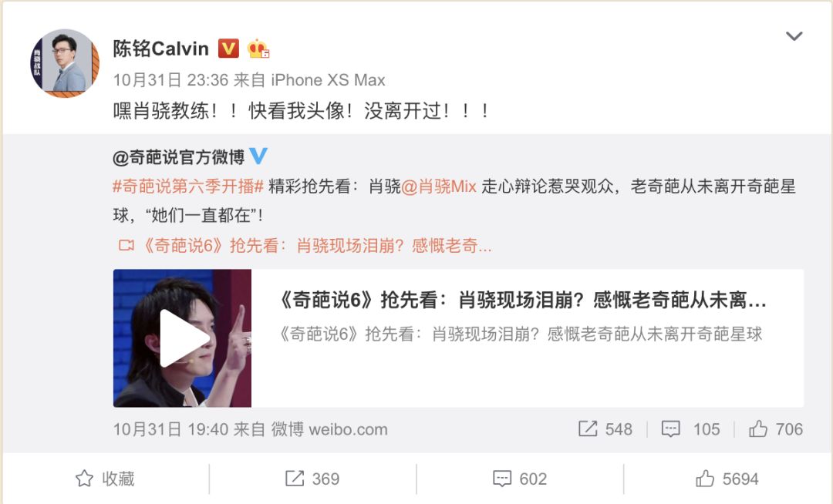
Task: Open the @肖骁Mix mention link
Action: tap(439, 186)
